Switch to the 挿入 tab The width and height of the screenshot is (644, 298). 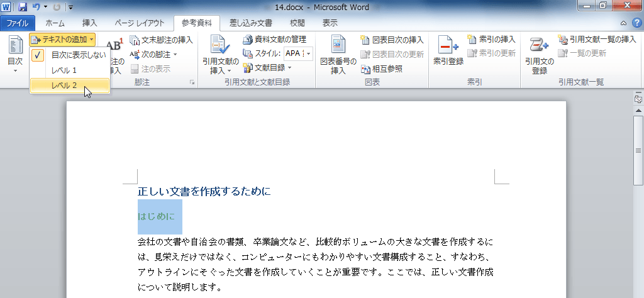(89, 23)
